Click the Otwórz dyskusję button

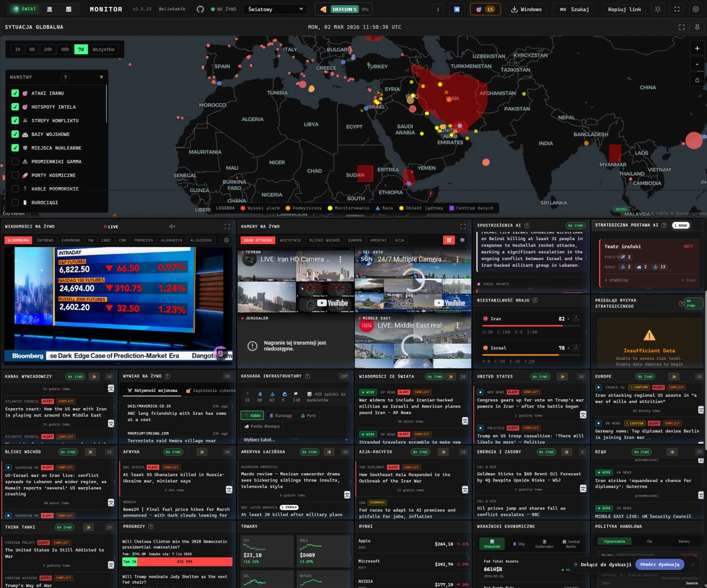coord(659,564)
